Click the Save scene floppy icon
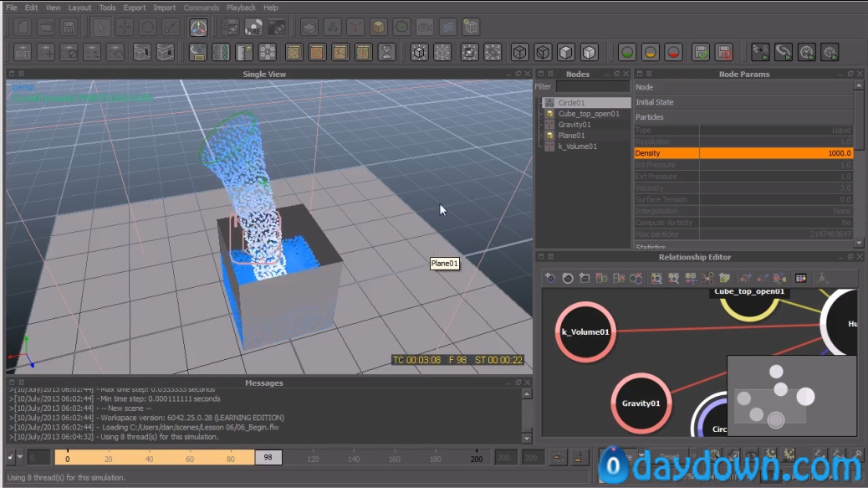 [69, 27]
